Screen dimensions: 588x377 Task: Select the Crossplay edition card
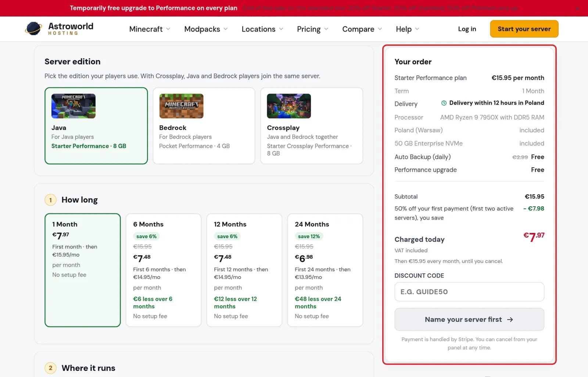coord(312,126)
